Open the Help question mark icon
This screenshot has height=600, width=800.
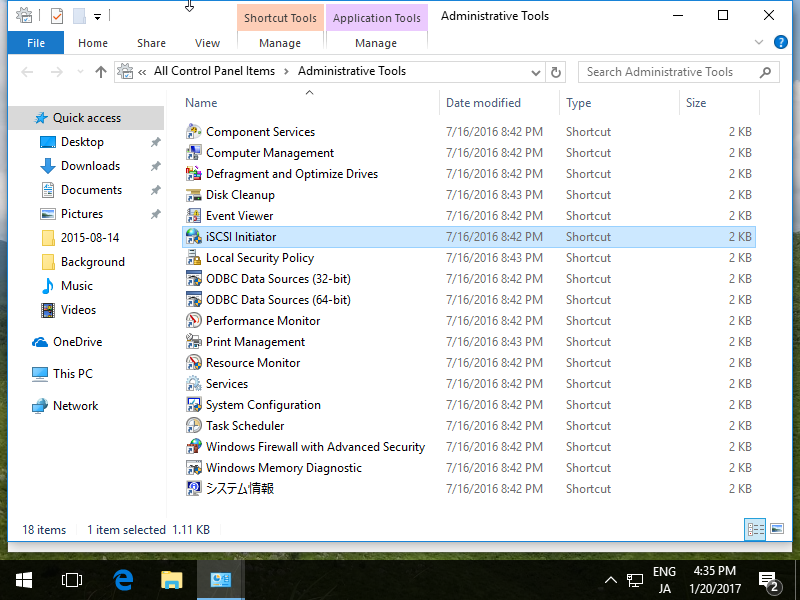(x=781, y=42)
